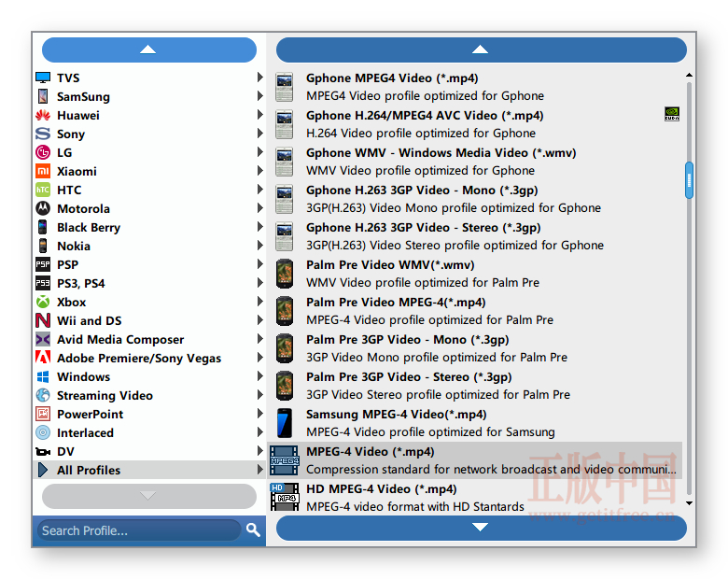
Task: Choose Gphone WMV - Windows Media Video profile
Action: 474,162
